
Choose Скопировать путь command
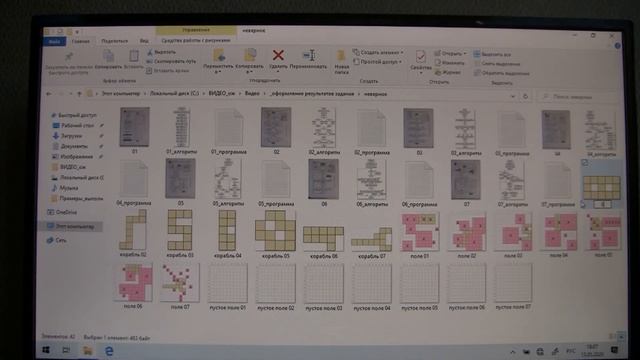[x=171, y=61]
